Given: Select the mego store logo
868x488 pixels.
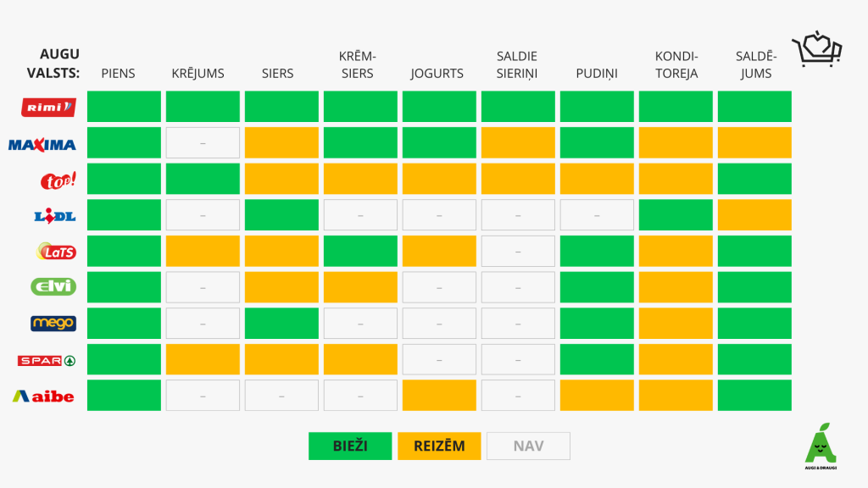Looking at the screenshot, I should coord(53,324).
